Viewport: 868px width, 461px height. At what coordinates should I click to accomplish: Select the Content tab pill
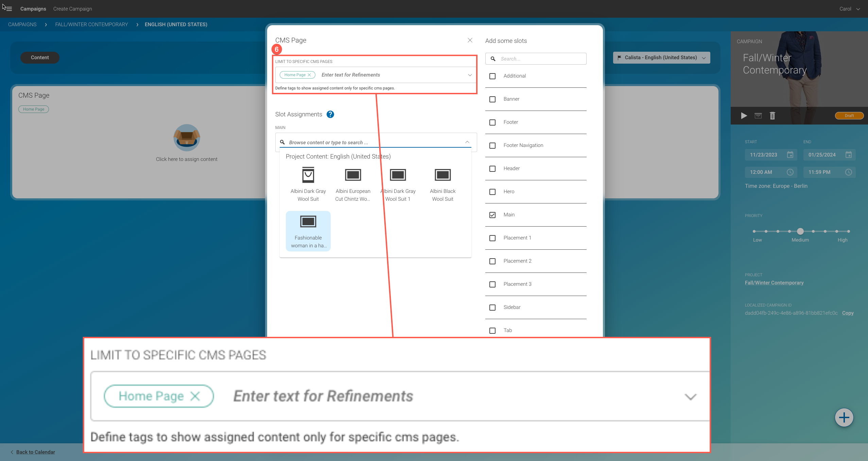click(x=40, y=57)
